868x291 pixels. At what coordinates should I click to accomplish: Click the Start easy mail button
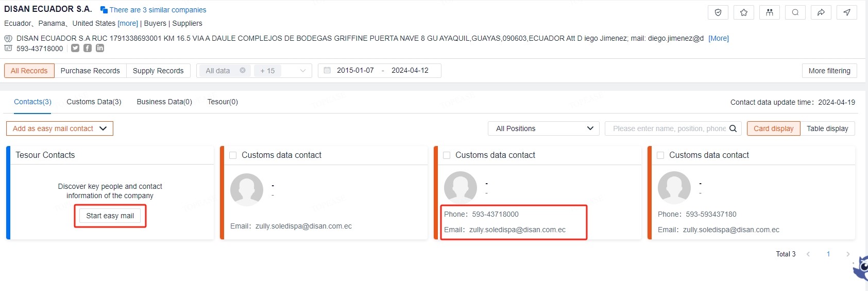110,216
